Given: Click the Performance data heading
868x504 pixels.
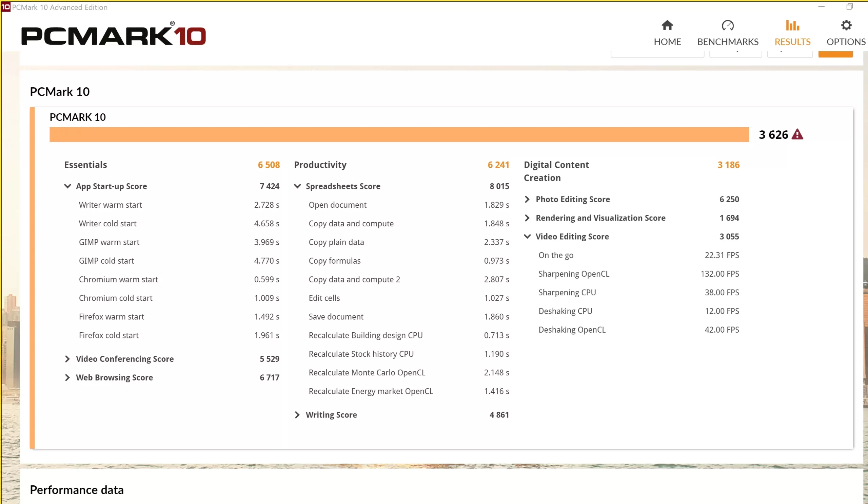Looking at the screenshot, I should [77, 490].
